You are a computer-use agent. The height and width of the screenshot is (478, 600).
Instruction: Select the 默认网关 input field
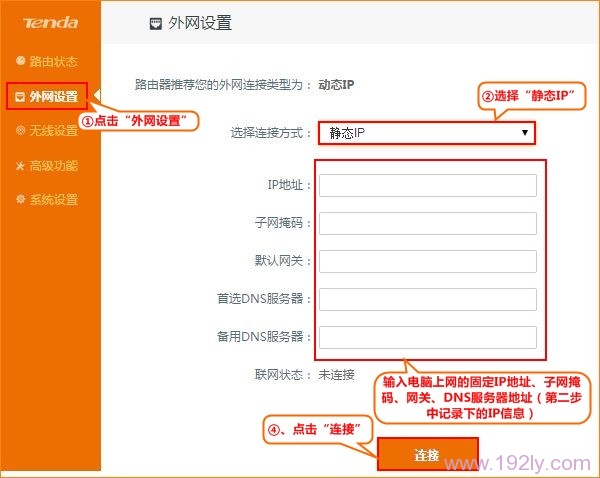(x=428, y=261)
